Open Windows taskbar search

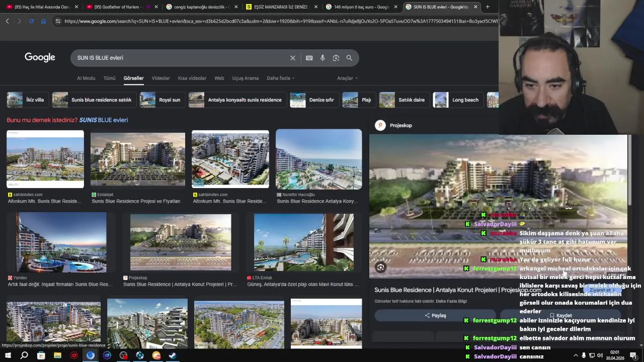(x=24, y=355)
